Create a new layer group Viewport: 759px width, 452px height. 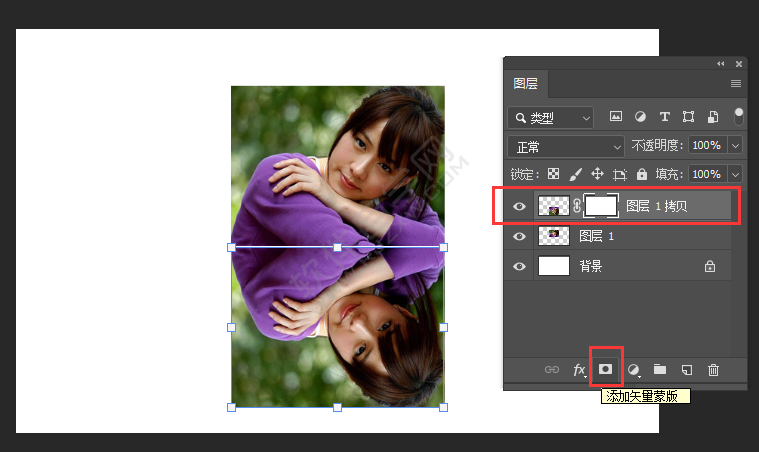pos(660,370)
